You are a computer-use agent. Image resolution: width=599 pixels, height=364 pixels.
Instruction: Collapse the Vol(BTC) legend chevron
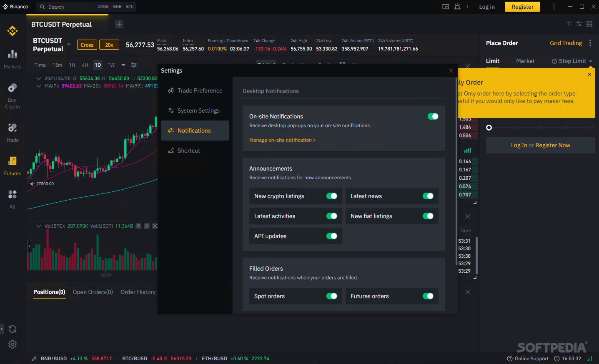point(39,226)
